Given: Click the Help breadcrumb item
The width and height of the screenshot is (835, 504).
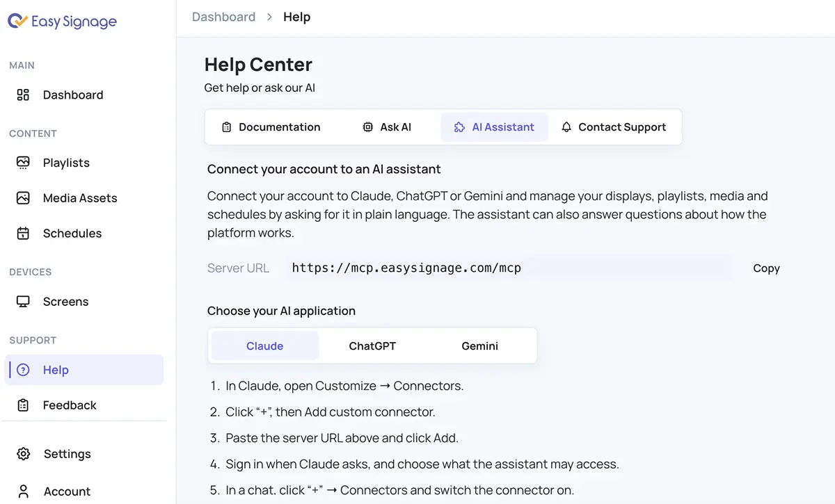Looking at the screenshot, I should (296, 17).
